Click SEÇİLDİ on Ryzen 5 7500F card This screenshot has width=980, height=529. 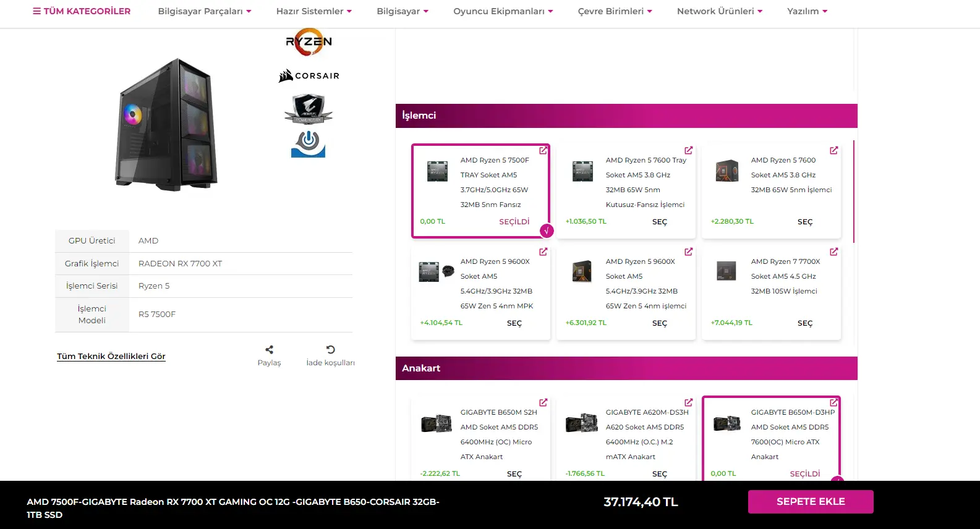[514, 221]
